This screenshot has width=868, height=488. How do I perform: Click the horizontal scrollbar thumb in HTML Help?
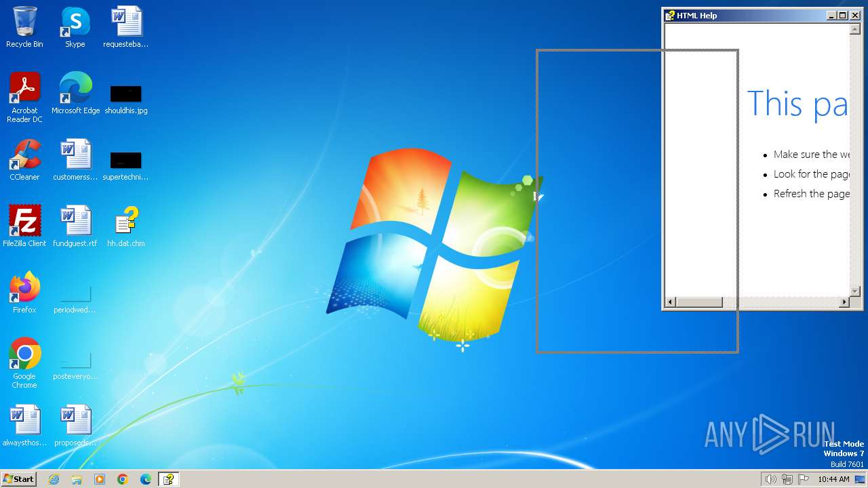click(699, 302)
